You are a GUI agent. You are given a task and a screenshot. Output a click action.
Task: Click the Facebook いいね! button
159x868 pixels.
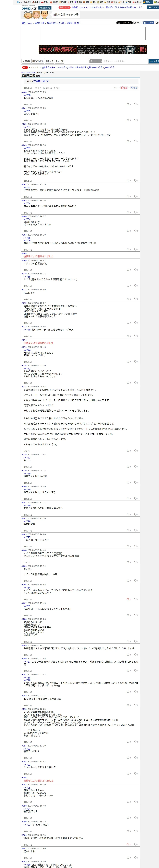(x=149, y=23)
